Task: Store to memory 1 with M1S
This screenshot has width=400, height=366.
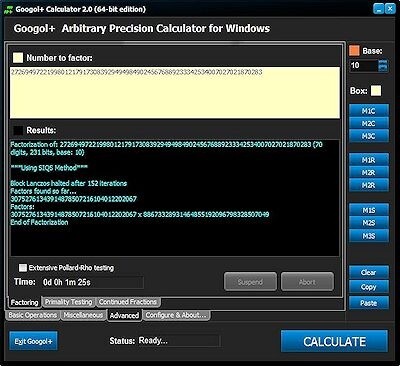Action: (x=369, y=210)
